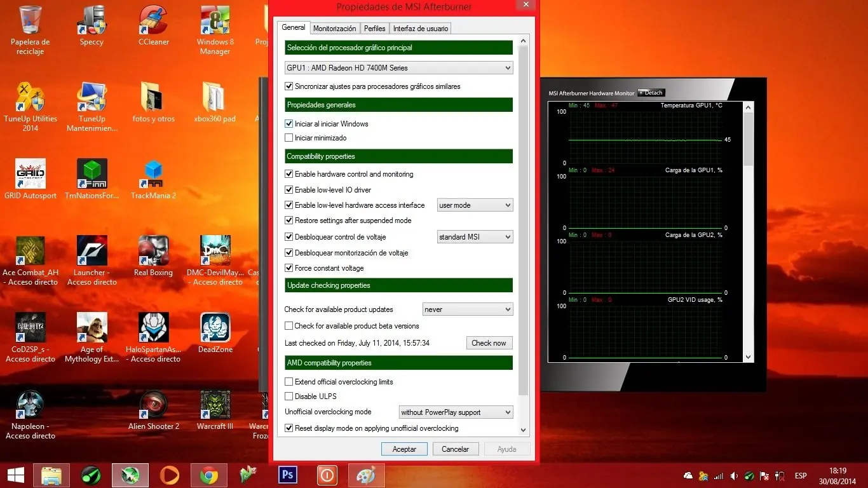The image size is (868, 488).
Task: Switch to the General tab
Action: (294, 27)
